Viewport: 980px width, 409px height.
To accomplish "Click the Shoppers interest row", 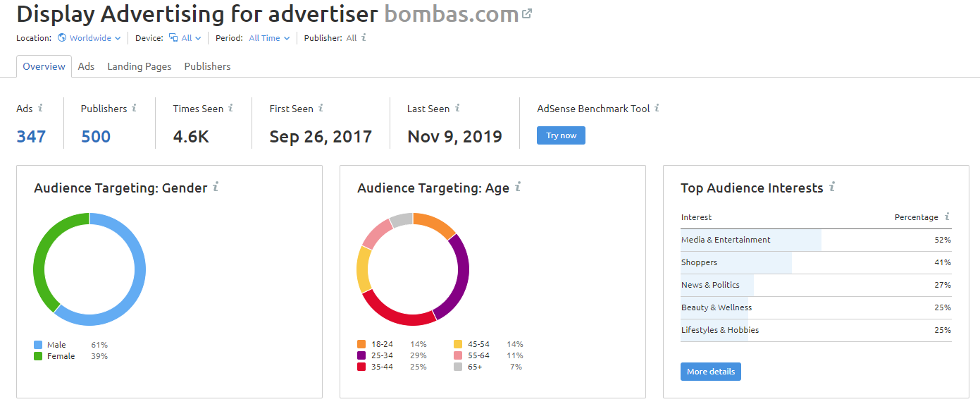I will (816, 262).
